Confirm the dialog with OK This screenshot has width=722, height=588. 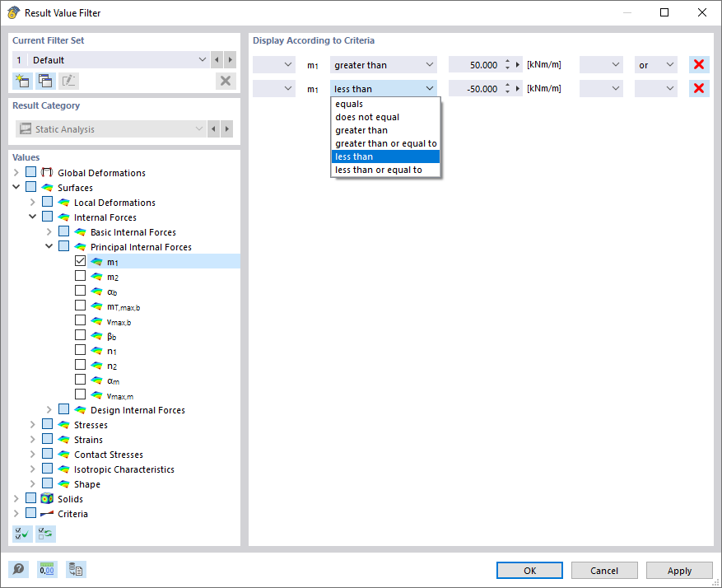coord(529,570)
